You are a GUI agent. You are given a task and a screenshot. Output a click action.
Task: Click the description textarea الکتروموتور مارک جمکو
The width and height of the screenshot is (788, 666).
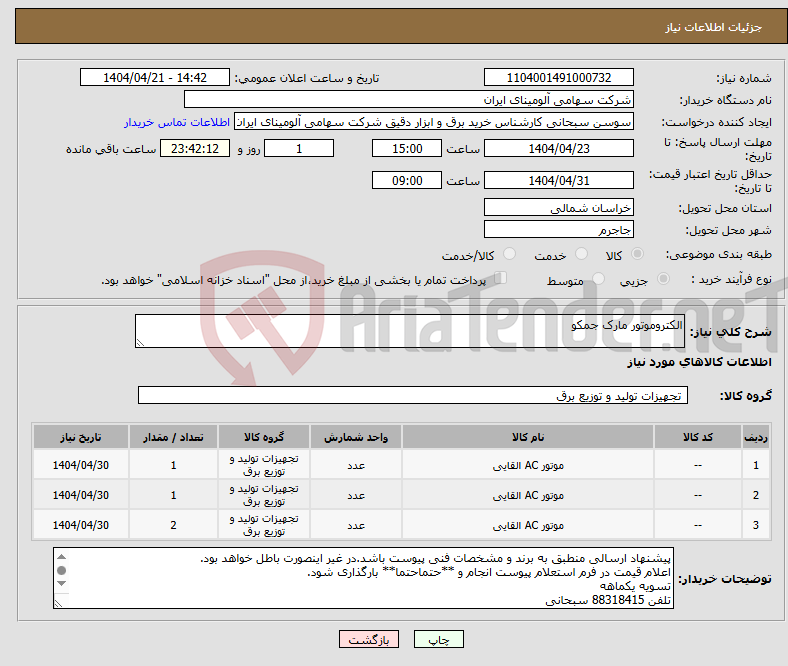(410, 331)
